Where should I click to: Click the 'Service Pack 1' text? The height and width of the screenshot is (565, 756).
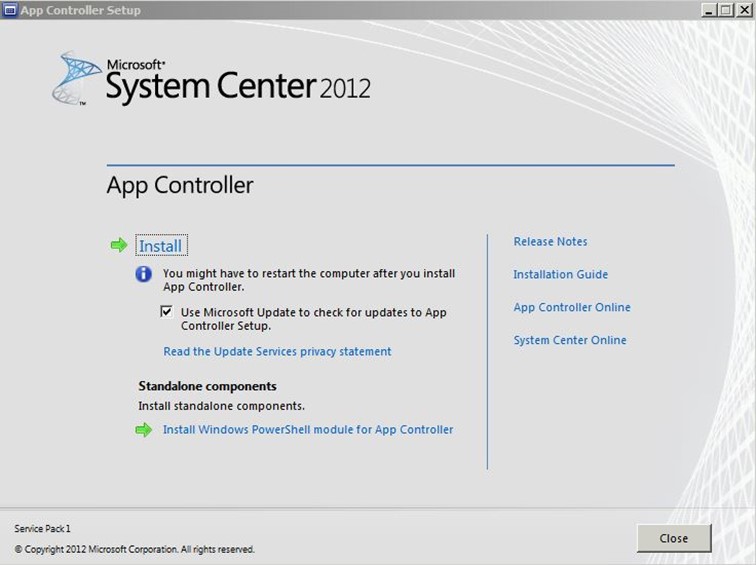click(x=42, y=528)
